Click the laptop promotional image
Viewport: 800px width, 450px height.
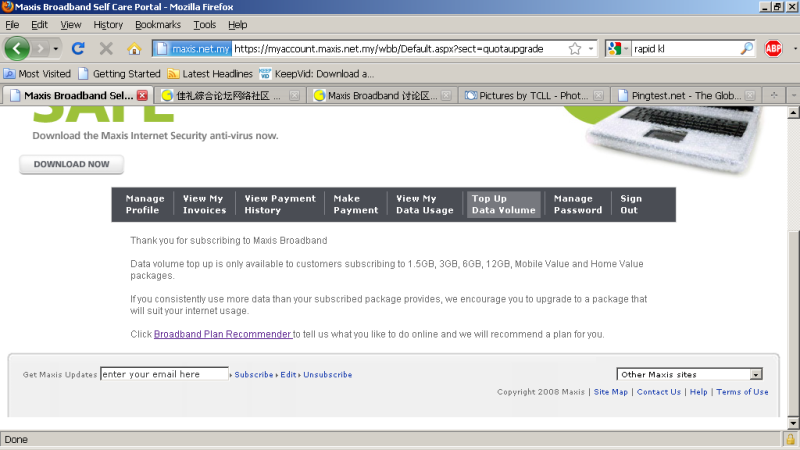click(673, 139)
